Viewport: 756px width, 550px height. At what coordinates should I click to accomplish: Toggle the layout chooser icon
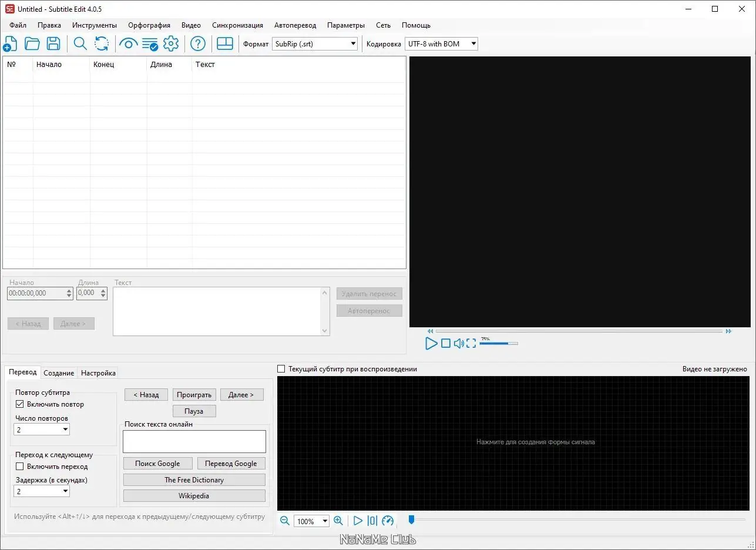(x=225, y=43)
